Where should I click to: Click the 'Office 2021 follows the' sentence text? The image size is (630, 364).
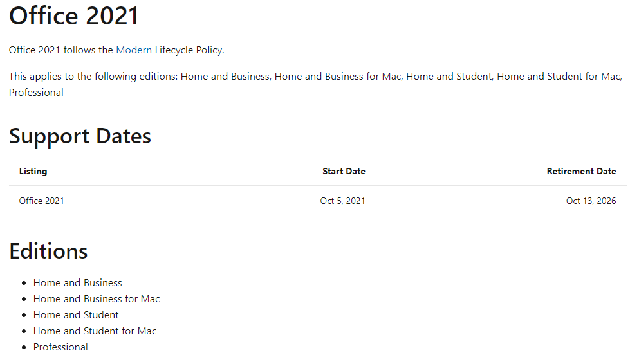[x=61, y=50]
